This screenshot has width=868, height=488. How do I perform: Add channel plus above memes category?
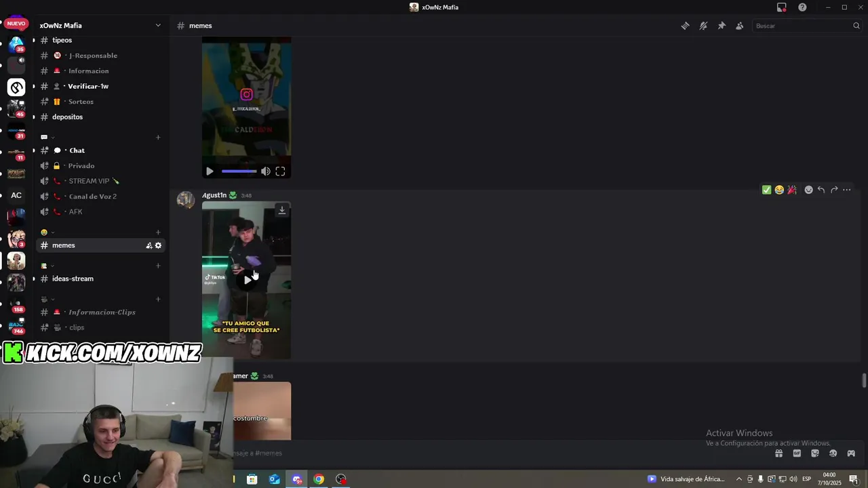pyautogui.click(x=158, y=232)
